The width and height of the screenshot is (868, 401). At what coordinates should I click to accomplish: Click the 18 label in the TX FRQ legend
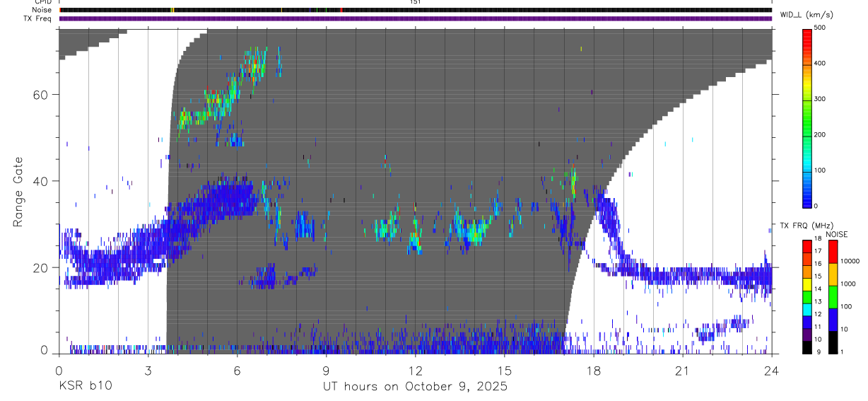point(817,239)
